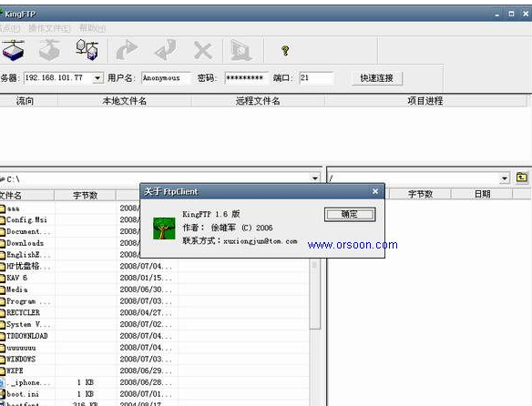Click the 本地文件名 column header
Screen dimensions: 532x406
pos(125,101)
